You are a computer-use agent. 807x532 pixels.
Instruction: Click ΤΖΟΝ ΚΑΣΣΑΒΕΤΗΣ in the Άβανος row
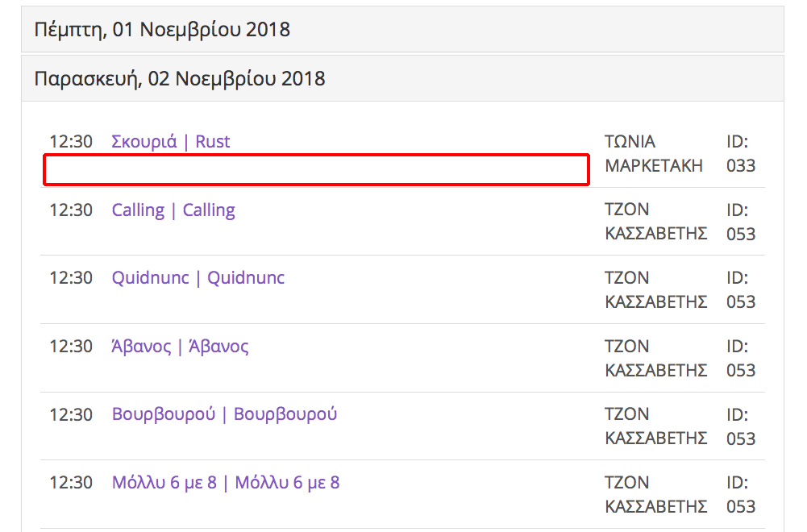[655, 358]
